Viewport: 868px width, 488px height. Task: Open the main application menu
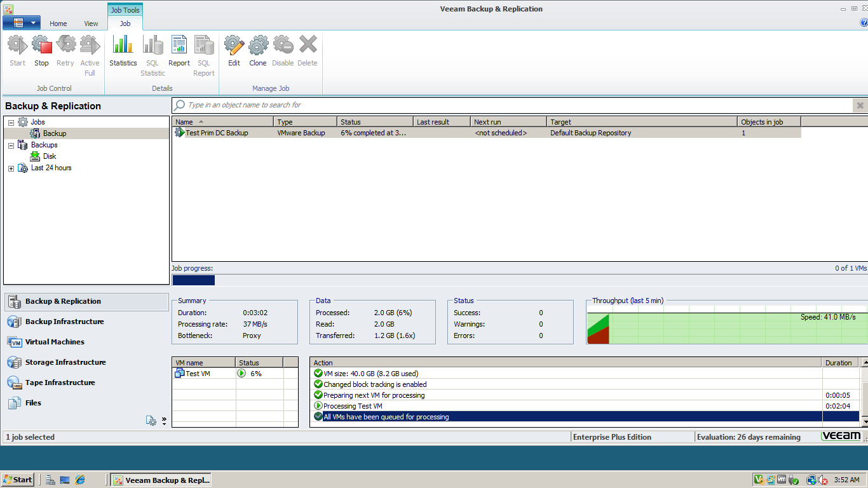pyautogui.click(x=21, y=22)
